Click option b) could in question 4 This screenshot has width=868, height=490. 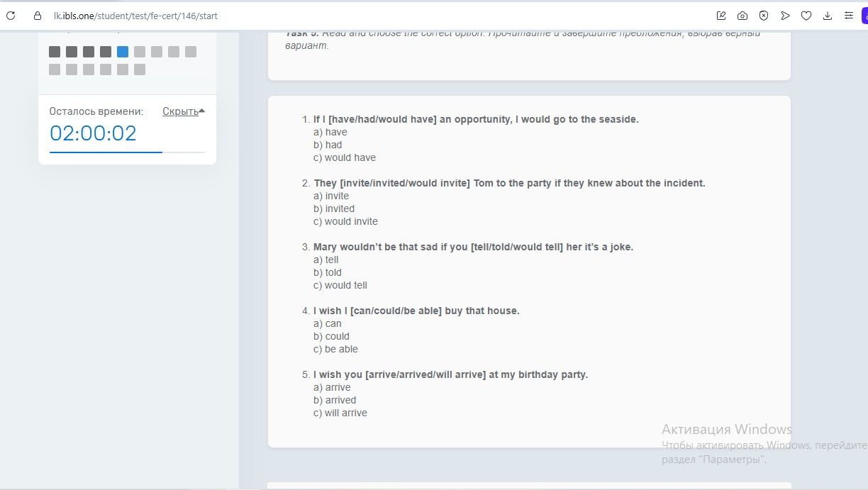coord(331,336)
